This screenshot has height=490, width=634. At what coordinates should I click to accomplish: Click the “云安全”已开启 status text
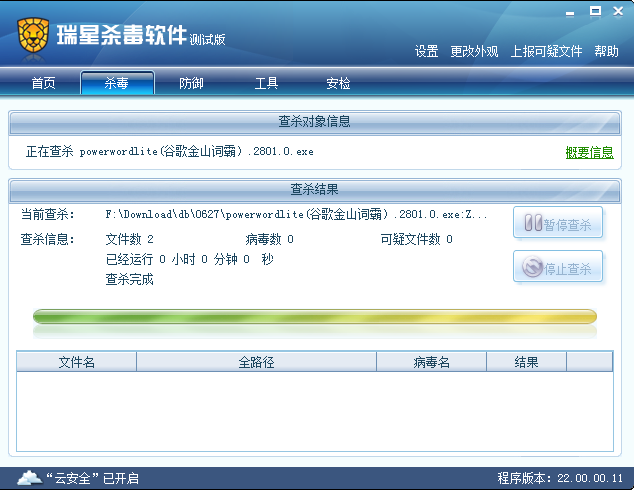pos(93,478)
